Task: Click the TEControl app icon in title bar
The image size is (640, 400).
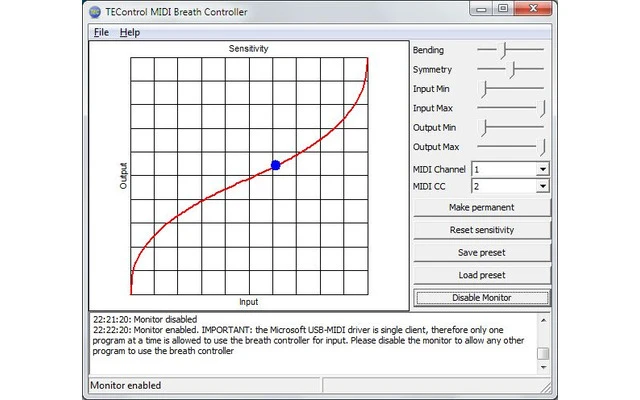Action: tap(95, 12)
